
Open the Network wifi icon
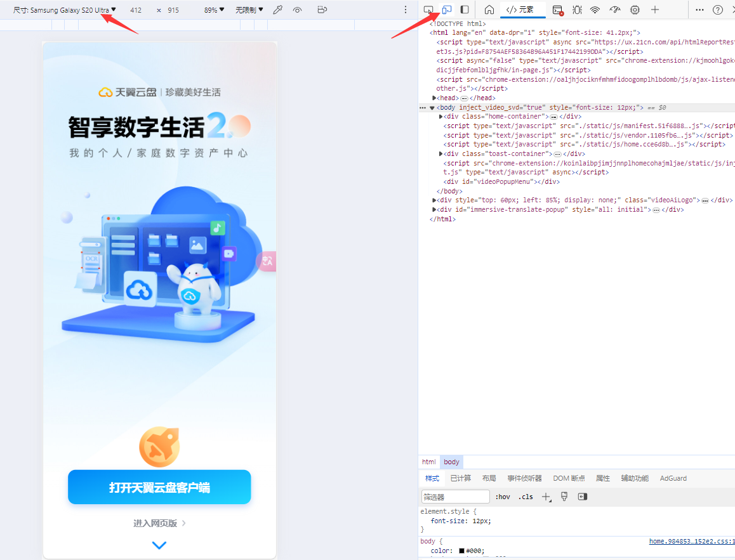tap(595, 10)
